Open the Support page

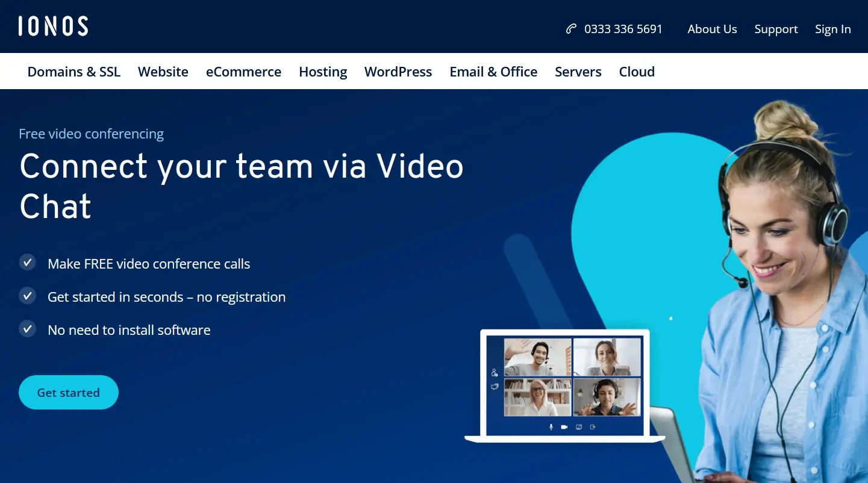click(776, 28)
